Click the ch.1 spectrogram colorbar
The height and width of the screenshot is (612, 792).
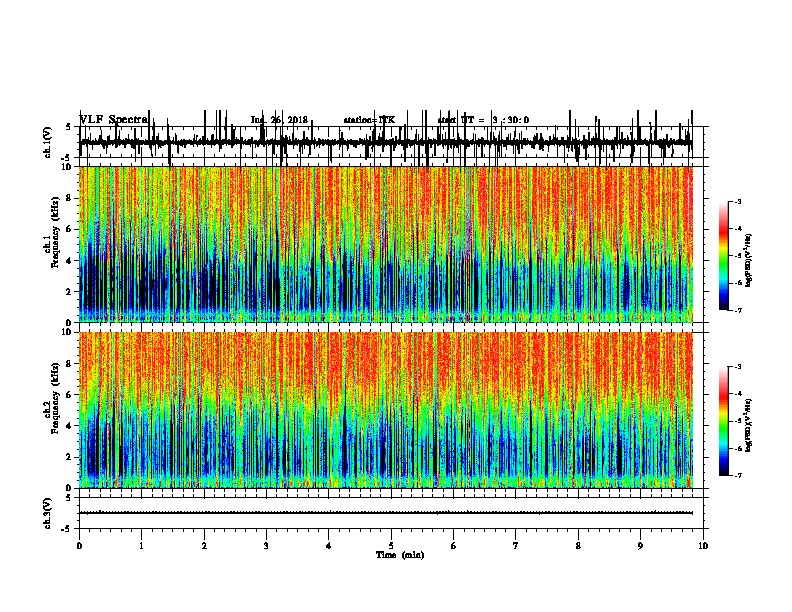tap(724, 256)
